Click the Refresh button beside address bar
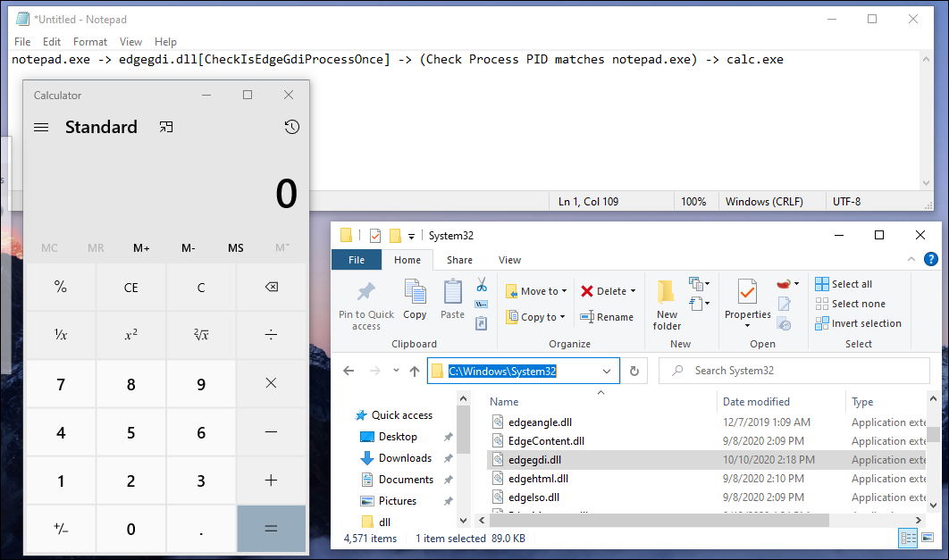Screen dimensions: 949x560 click(634, 371)
